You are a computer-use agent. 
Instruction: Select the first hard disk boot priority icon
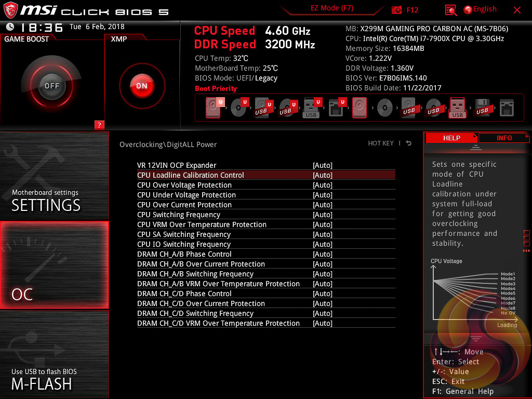click(x=213, y=108)
